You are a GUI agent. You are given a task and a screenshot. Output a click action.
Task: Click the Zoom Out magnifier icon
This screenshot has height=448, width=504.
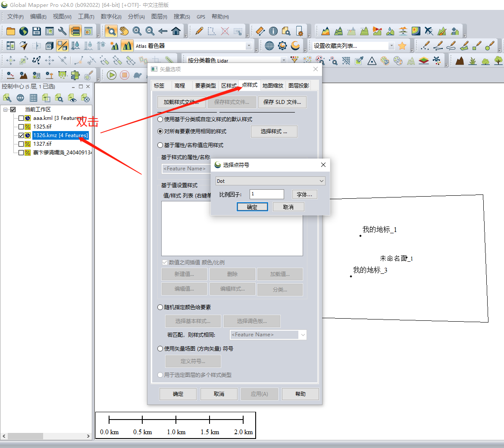[150, 31]
